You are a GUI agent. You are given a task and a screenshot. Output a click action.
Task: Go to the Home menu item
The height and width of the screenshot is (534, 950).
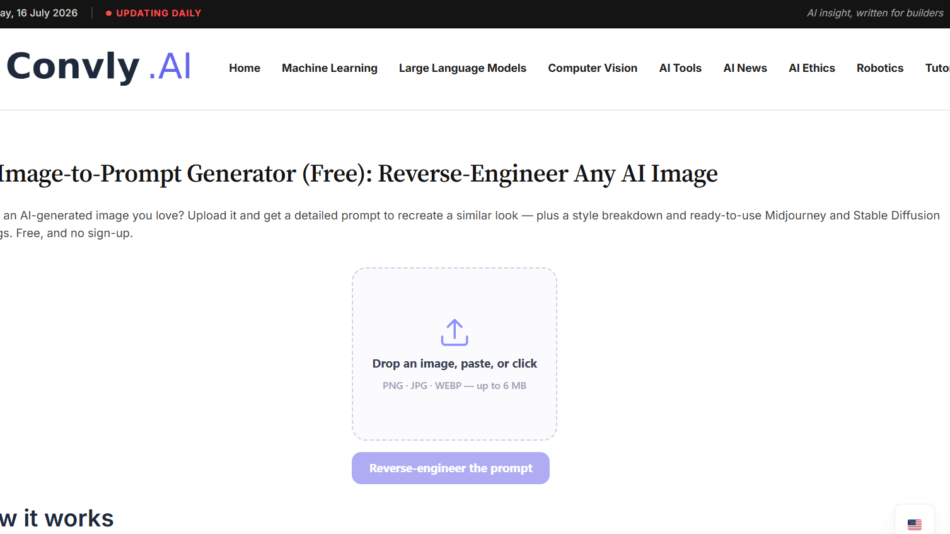point(244,68)
